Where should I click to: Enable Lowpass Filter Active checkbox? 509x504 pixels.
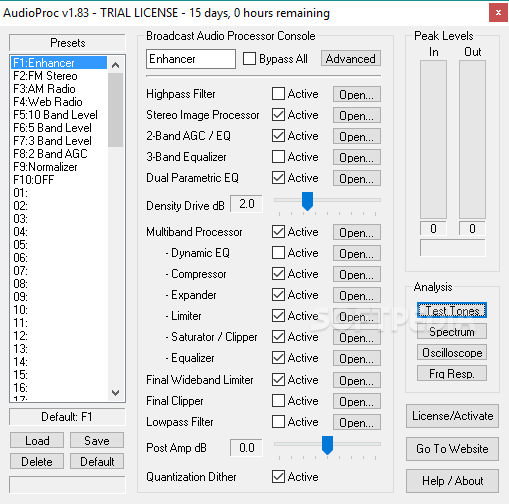[x=278, y=422]
